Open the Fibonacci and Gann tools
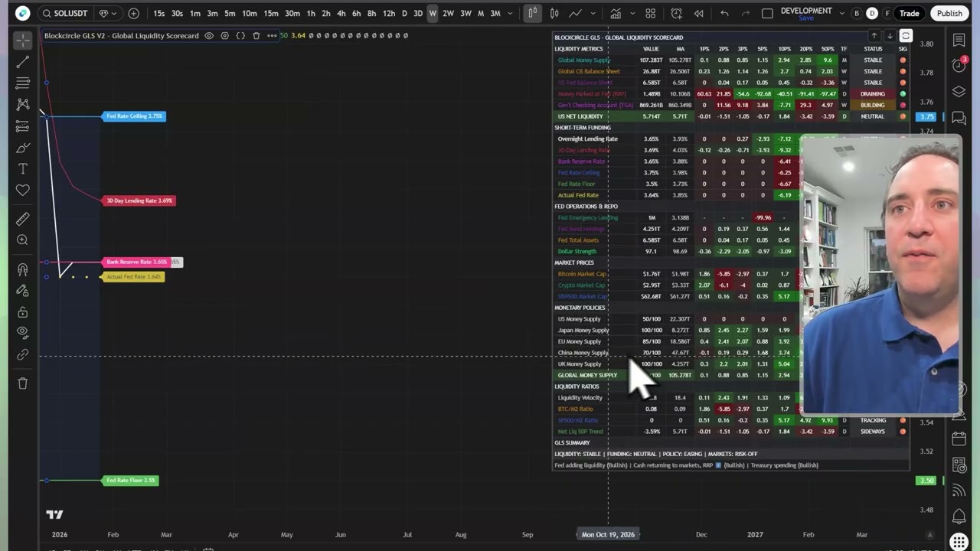The image size is (980, 551). tap(23, 83)
